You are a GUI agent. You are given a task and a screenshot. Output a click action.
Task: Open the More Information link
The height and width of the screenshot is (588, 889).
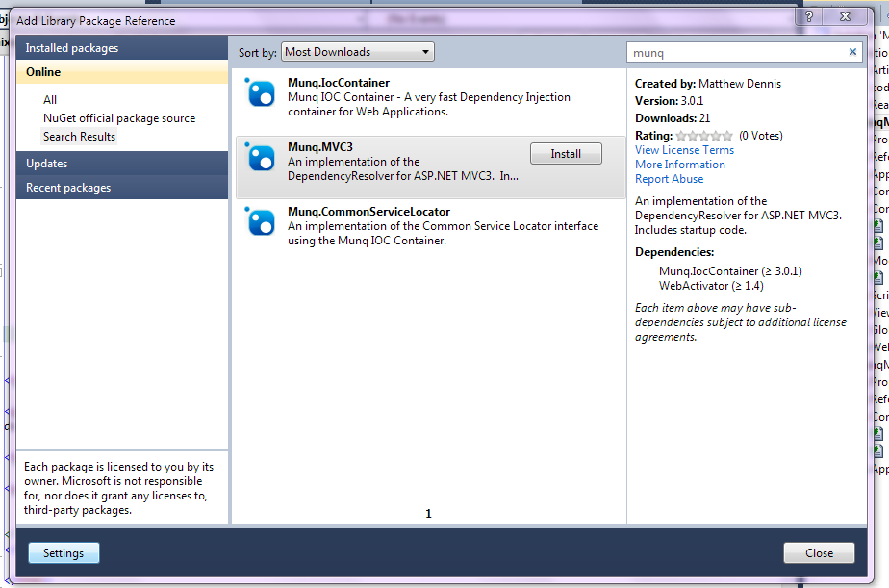click(680, 165)
